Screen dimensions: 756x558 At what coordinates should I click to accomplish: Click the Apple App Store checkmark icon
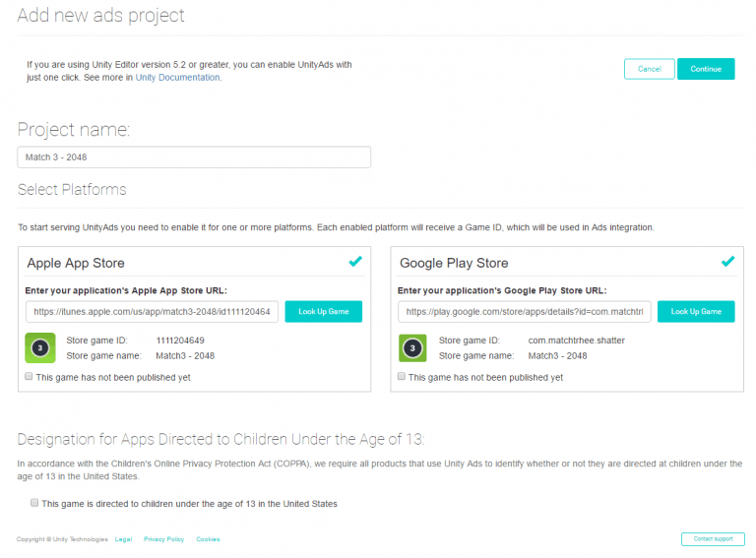click(x=355, y=262)
